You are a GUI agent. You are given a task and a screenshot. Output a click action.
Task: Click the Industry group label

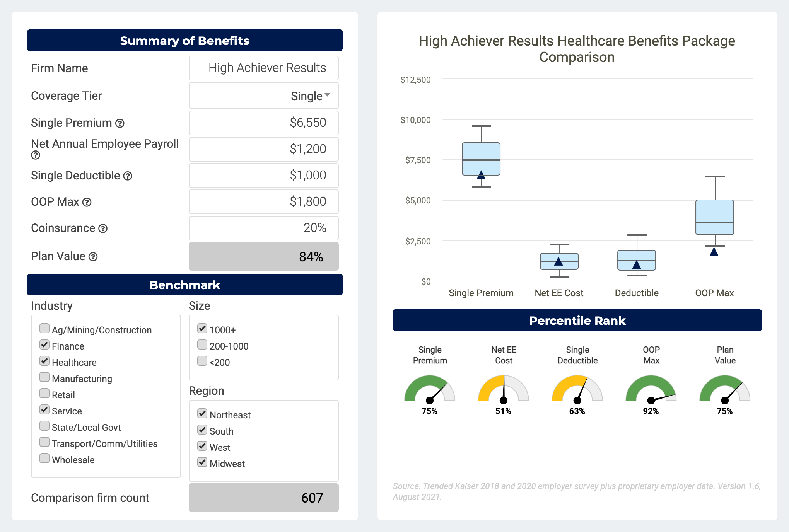coord(52,306)
